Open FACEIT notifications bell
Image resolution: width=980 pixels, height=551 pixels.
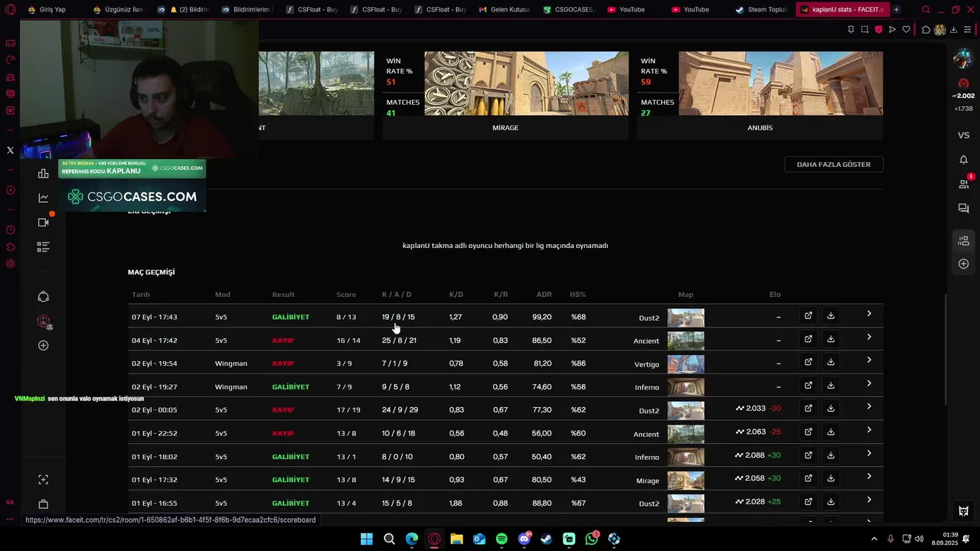963,160
